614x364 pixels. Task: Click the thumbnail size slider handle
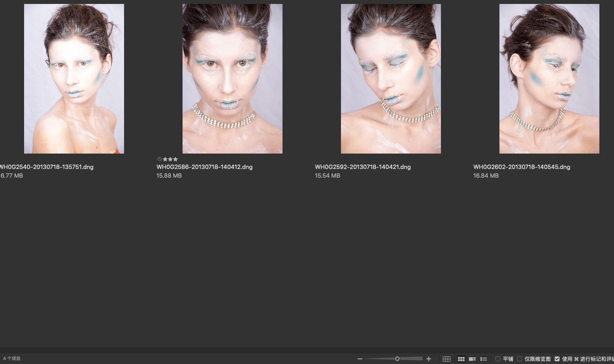[397, 359]
